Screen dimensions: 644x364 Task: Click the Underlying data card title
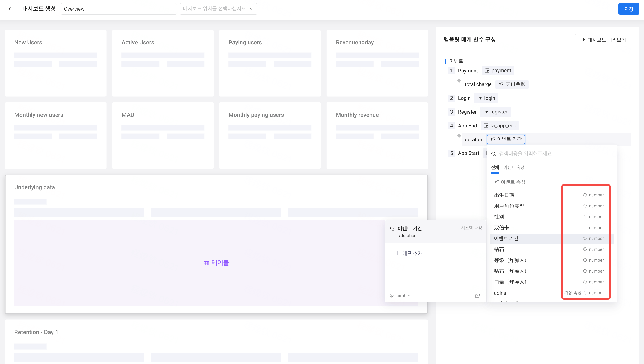pos(34,187)
